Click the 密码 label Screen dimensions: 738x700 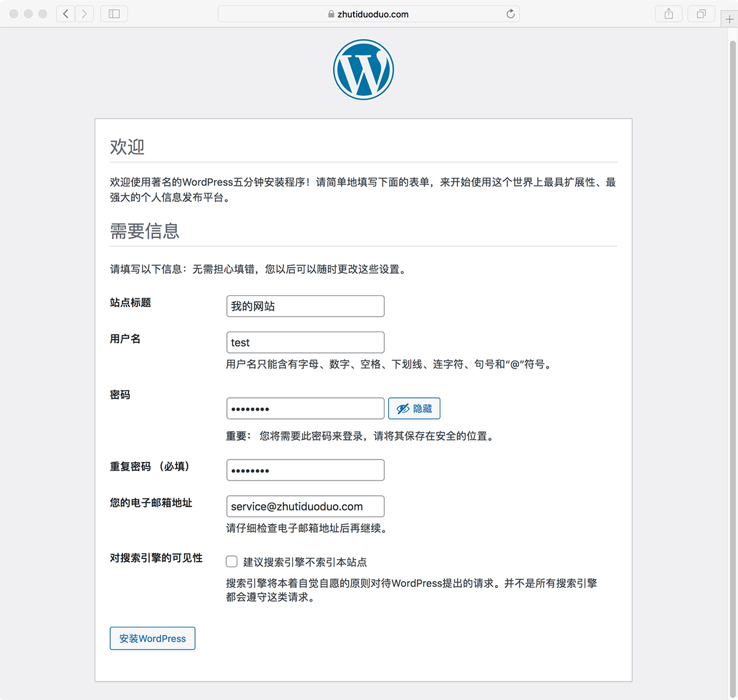(120, 395)
